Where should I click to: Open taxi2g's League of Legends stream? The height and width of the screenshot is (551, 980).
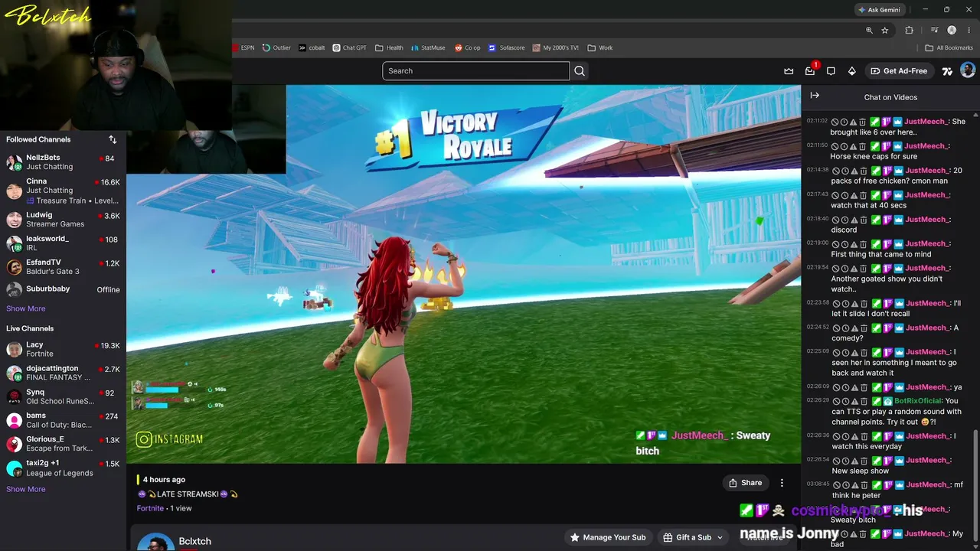tap(63, 468)
